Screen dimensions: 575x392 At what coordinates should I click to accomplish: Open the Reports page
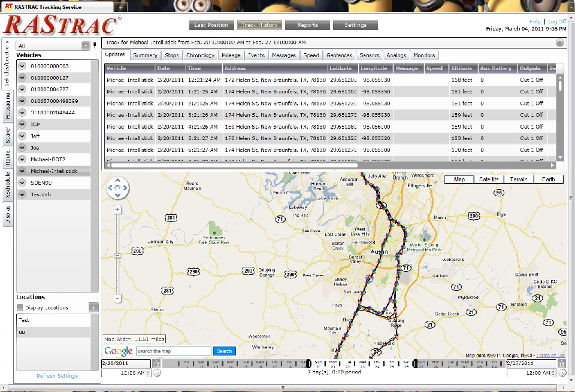tap(307, 25)
